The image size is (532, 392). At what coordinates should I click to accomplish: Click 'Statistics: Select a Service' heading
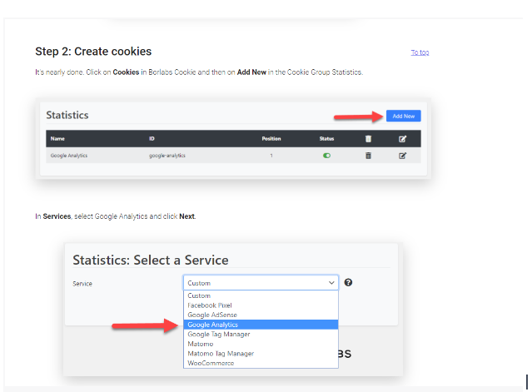point(151,261)
